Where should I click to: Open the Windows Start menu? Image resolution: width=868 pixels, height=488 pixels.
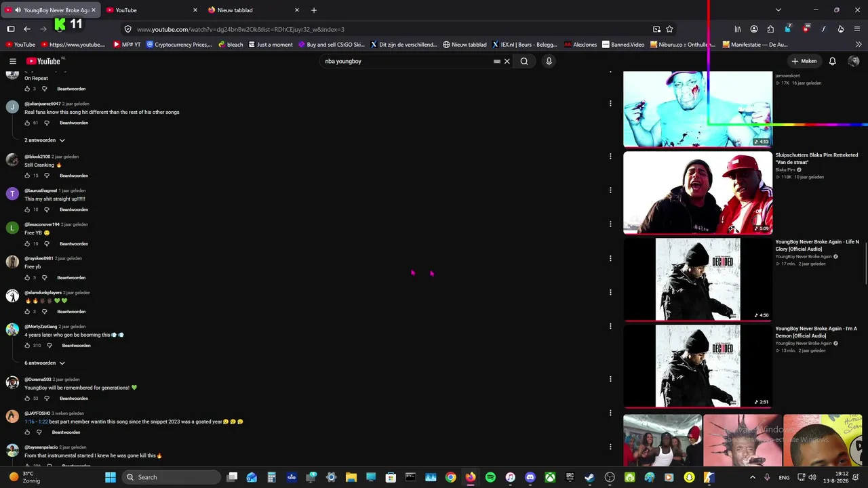click(111, 477)
